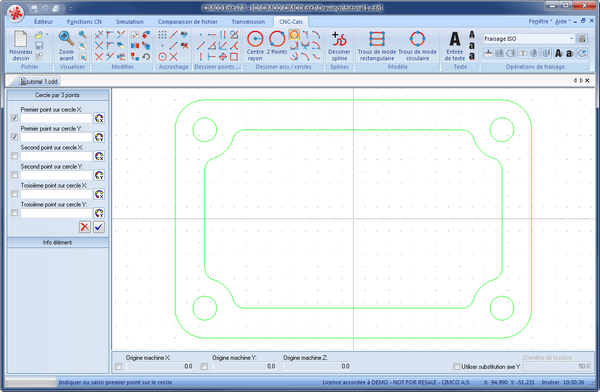Image resolution: width=600 pixels, height=392 pixels.
Task: Confirm circle with the blue checkmark button
Action: pos(99,227)
